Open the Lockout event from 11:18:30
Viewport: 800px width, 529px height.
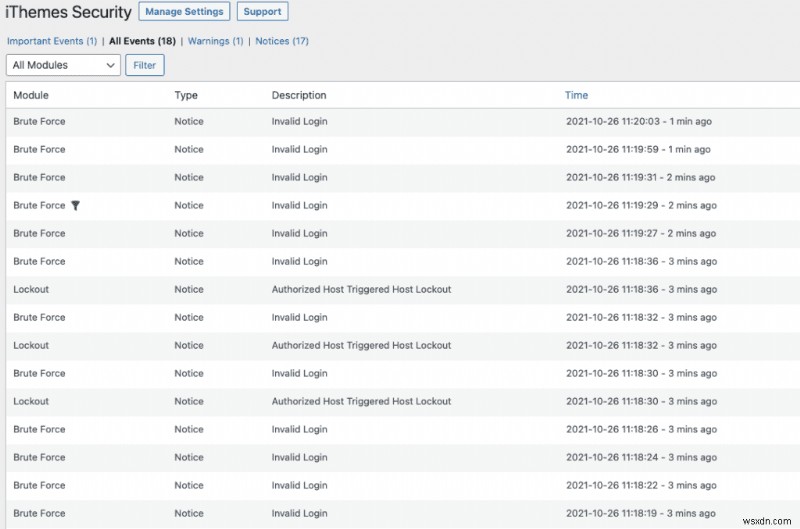[x=31, y=401]
